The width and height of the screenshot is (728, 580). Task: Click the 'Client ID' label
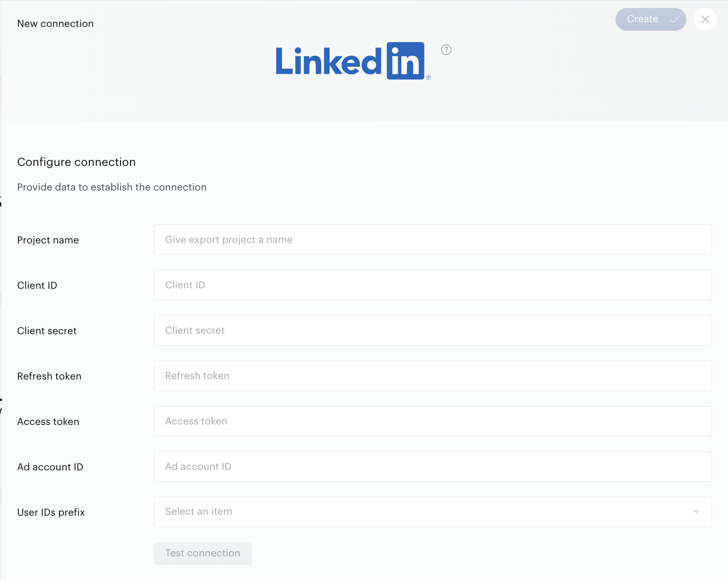point(37,286)
